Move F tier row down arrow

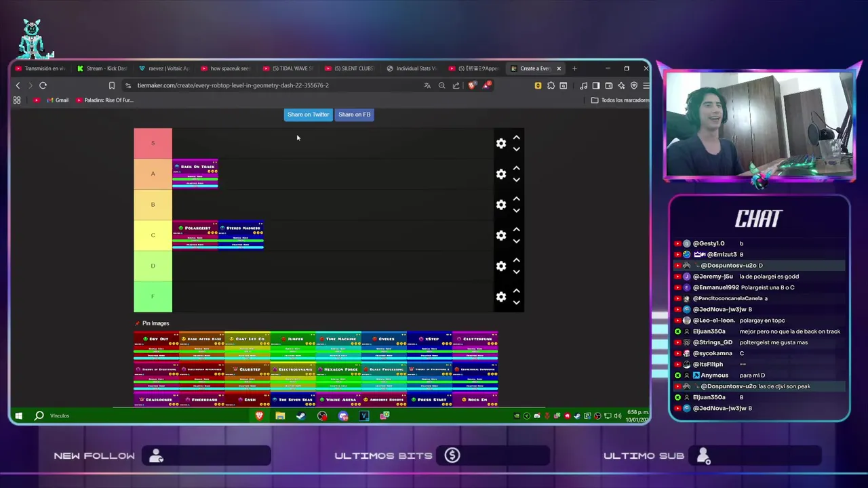[516, 302]
